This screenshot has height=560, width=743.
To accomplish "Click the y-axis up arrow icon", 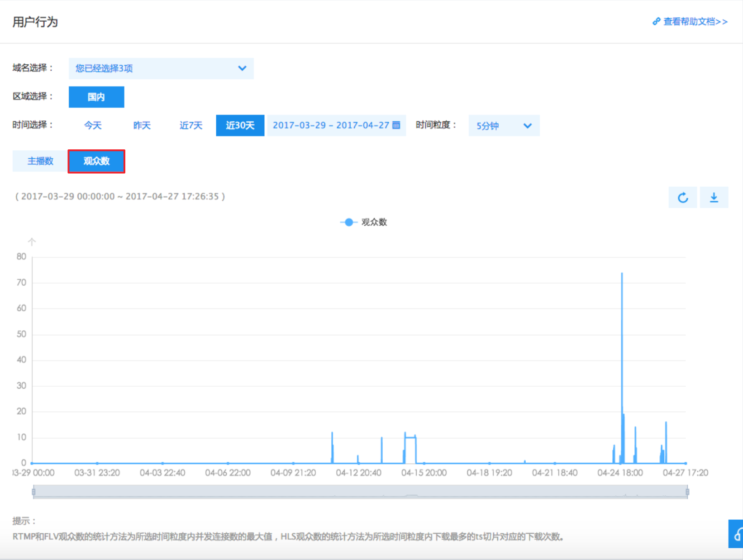I will (32, 242).
